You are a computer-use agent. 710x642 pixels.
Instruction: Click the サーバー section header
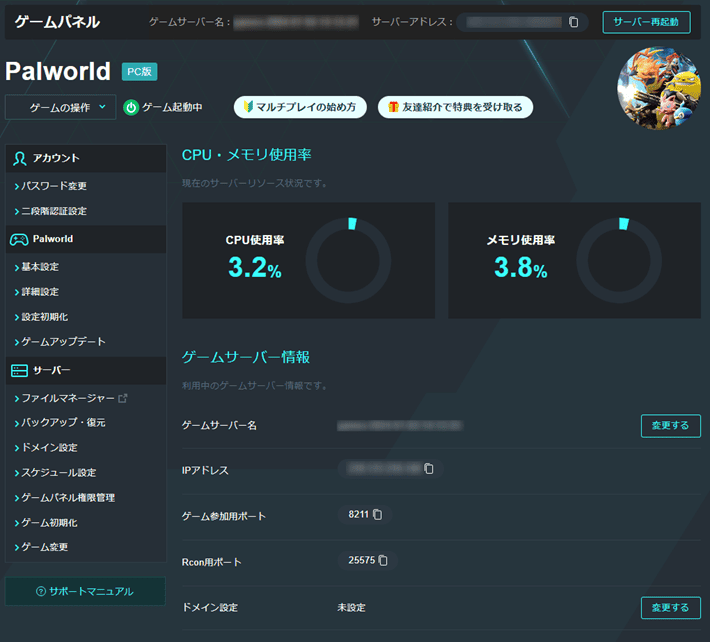pos(86,370)
